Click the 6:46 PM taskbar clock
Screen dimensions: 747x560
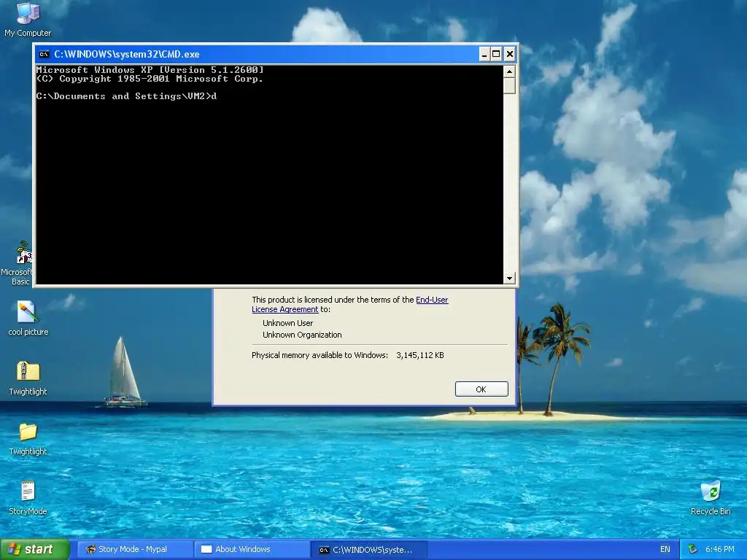(719, 549)
